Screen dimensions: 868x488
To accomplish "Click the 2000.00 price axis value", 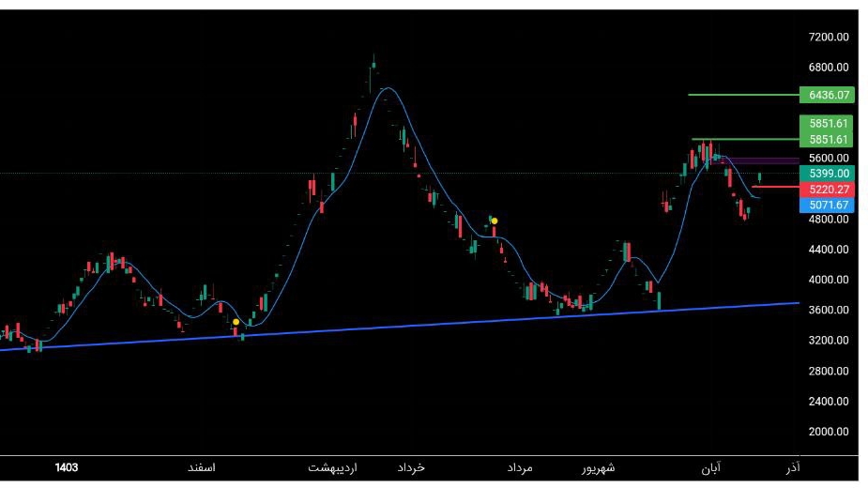I will 829,432.
